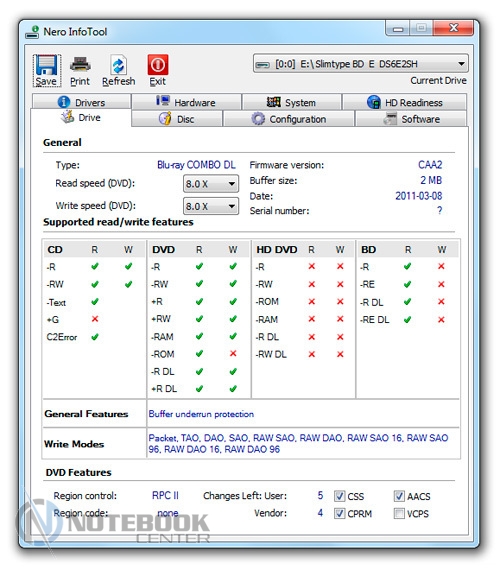
Task: Click the RPC II region control value
Action: [x=165, y=495]
